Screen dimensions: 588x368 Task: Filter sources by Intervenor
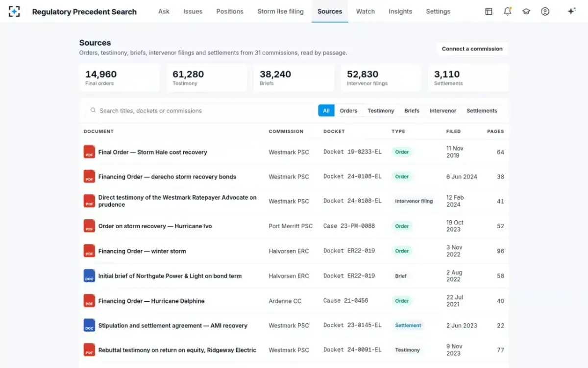click(443, 111)
